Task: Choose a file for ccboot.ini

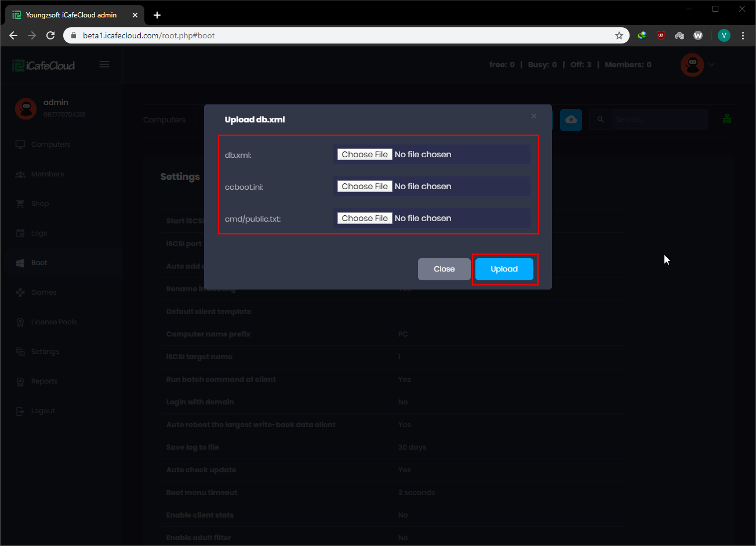Action: pos(365,186)
